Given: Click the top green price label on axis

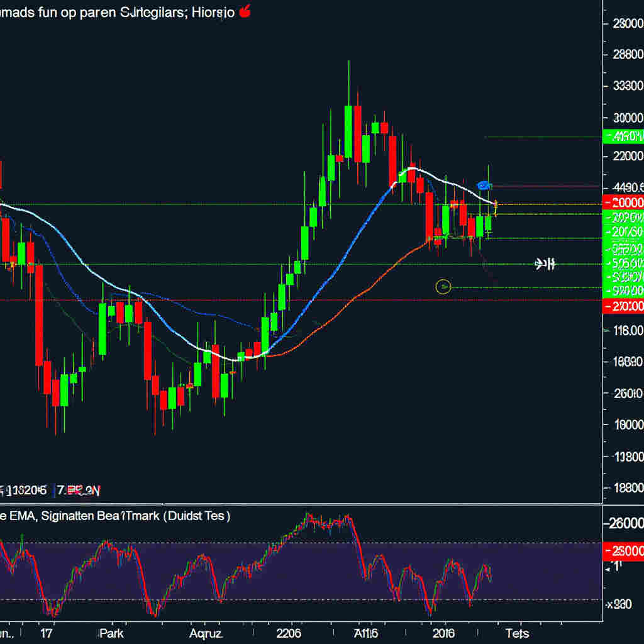Looking at the screenshot, I should [623, 136].
